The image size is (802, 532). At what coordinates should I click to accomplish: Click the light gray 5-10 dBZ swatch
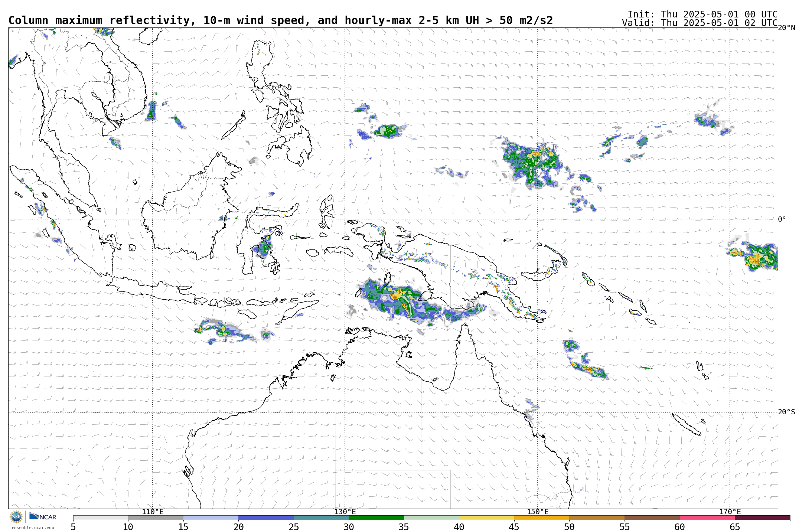pos(101,518)
